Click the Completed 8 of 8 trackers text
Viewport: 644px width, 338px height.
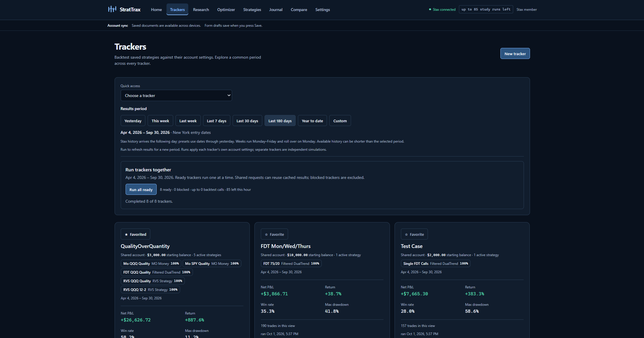(149, 201)
